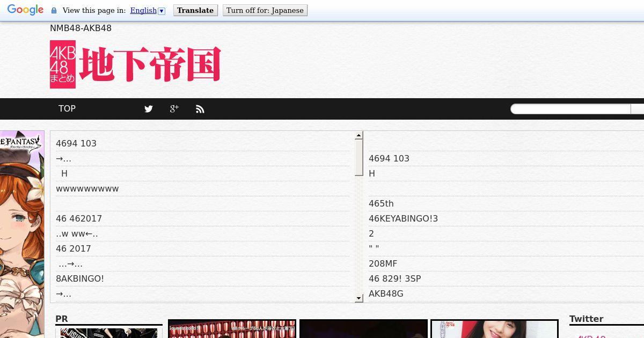
Task: Click the scroll down arrow of left list
Action: [359, 298]
